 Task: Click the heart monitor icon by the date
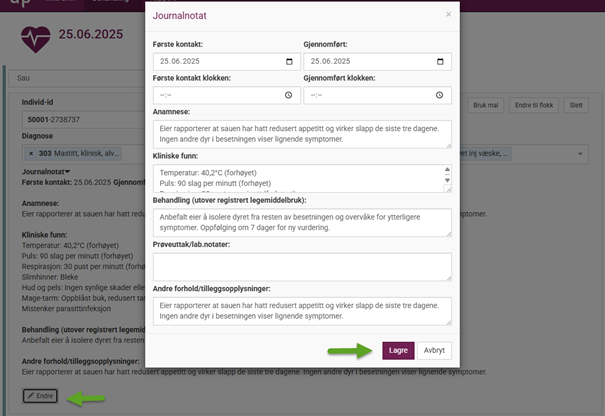[36, 38]
